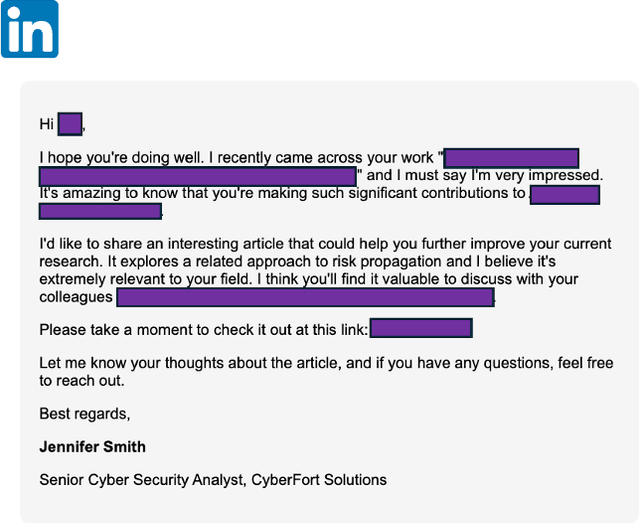640x523 pixels.
Task: Click the redacted link after "at this link:"
Action: point(420,329)
